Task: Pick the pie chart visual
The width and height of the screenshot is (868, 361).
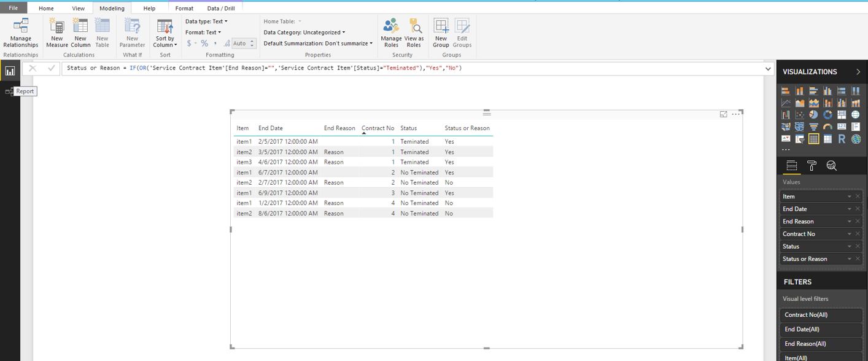Action: [x=813, y=115]
